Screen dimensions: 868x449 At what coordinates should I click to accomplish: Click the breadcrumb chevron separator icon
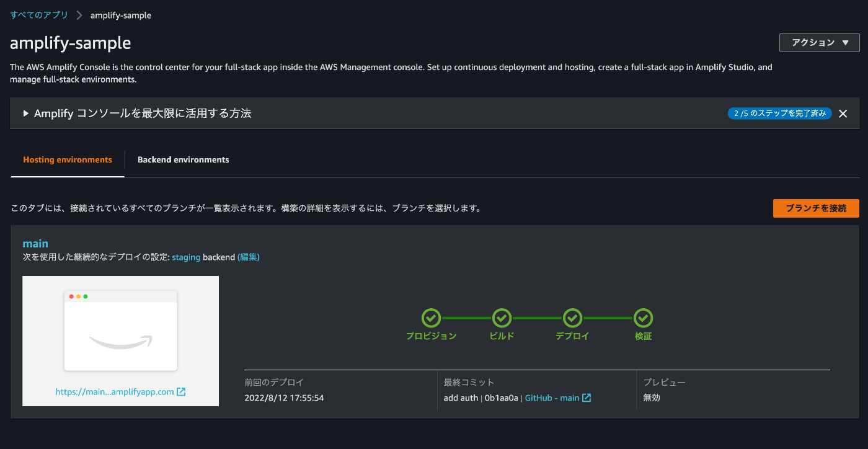click(x=79, y=15)
